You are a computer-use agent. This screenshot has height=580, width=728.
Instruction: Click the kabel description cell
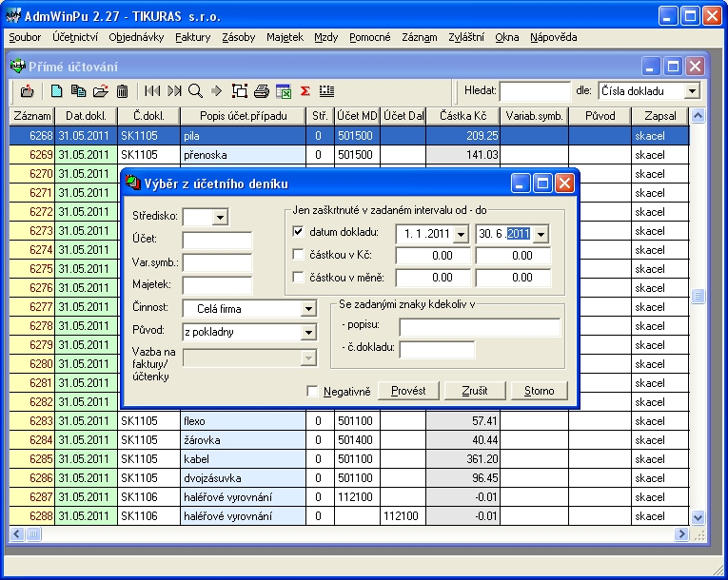click(x=244, y=459)
